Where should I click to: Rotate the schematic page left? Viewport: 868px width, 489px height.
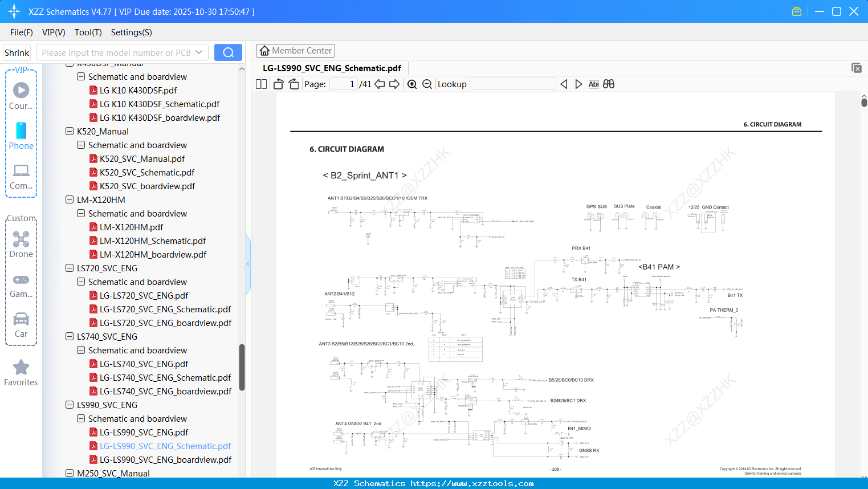point(278,84)
